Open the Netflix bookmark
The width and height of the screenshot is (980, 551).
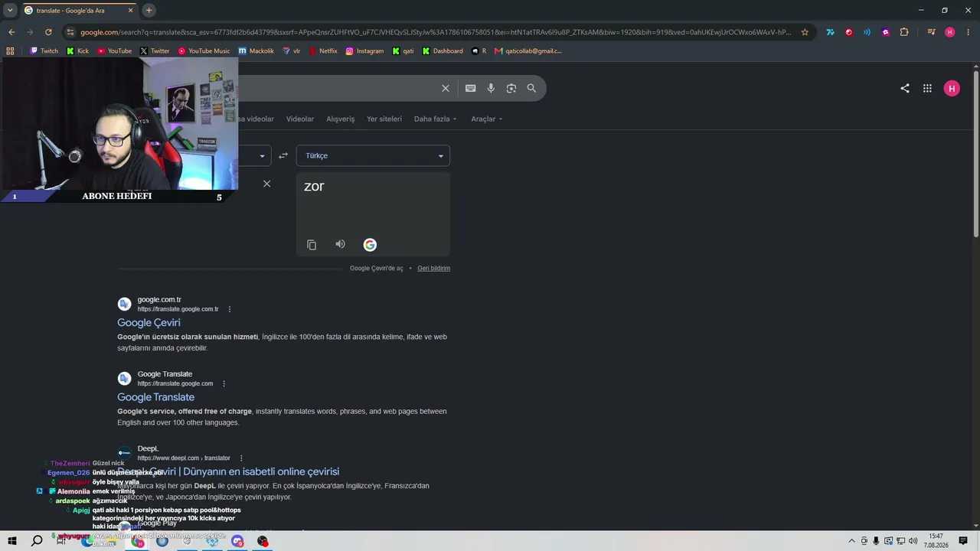(x=323, y=51)
